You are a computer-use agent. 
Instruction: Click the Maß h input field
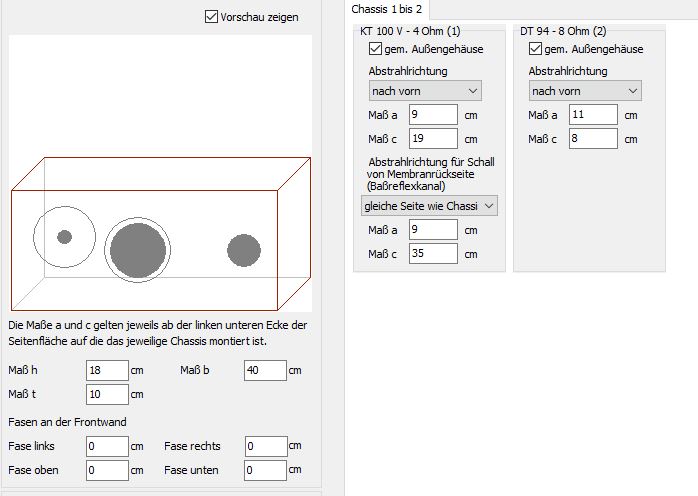107,370
